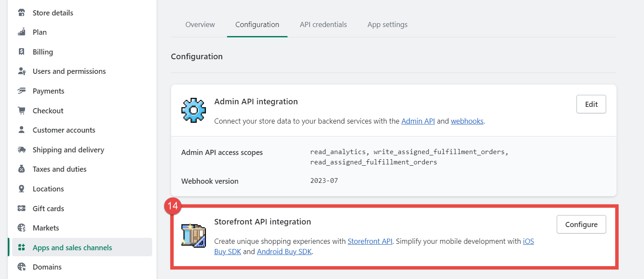Follow the Admin API link
The width and height of the screenshot is (644, 279).
point(418,121)
